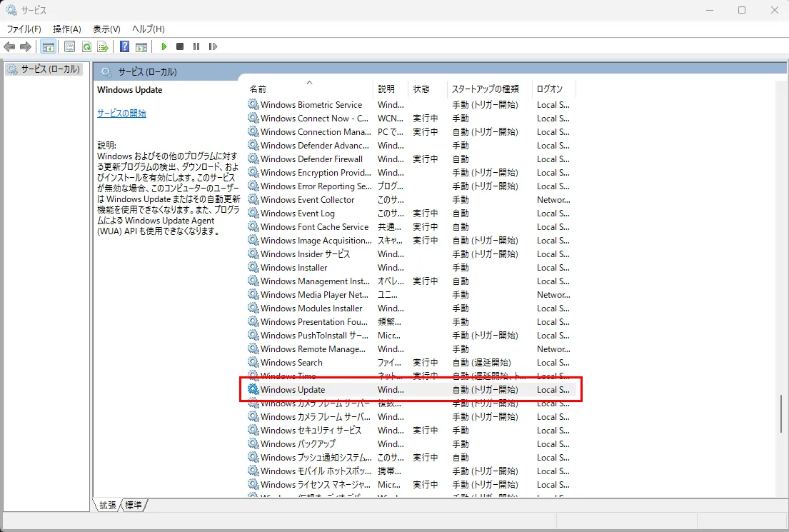Click gear icon of Windows Event Log
The height and width of the screenshot is (532, 789).
pos(253,213)
